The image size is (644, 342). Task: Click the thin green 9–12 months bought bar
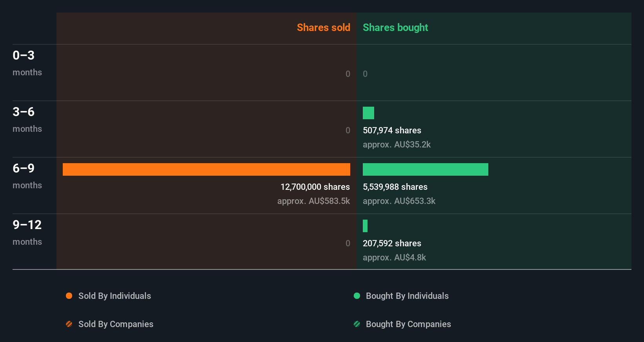pyautogui.click(x=365, y=226)
